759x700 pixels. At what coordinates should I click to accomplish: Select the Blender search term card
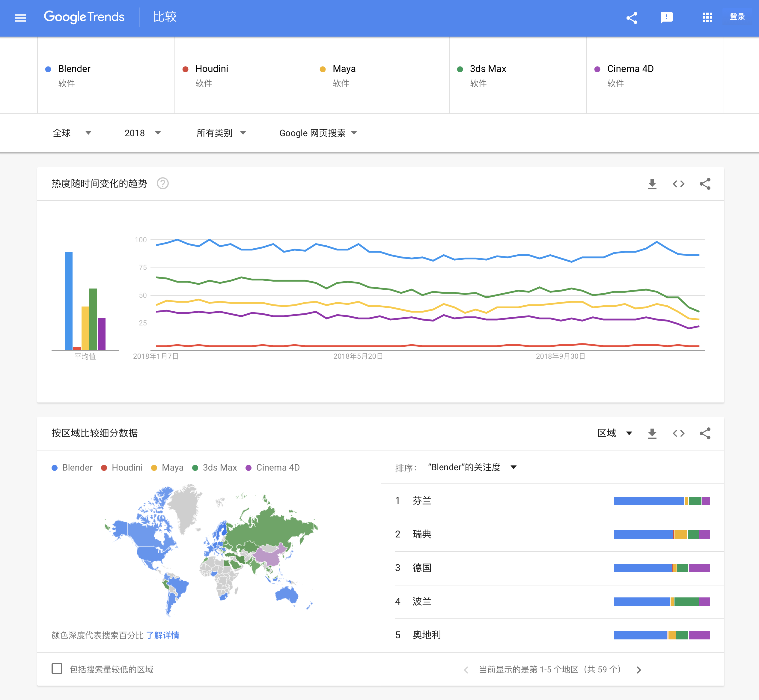click(x=106, y=75)
